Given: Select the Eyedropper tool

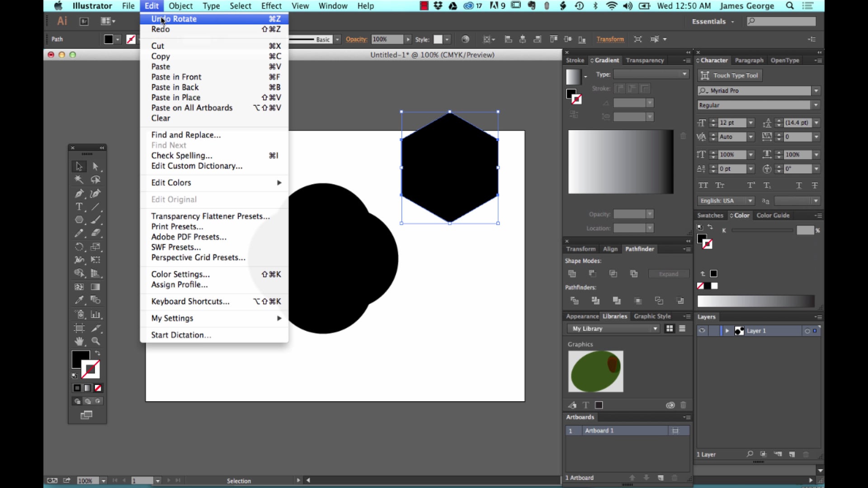Looking at the screenshot, I should click(79, 300).
